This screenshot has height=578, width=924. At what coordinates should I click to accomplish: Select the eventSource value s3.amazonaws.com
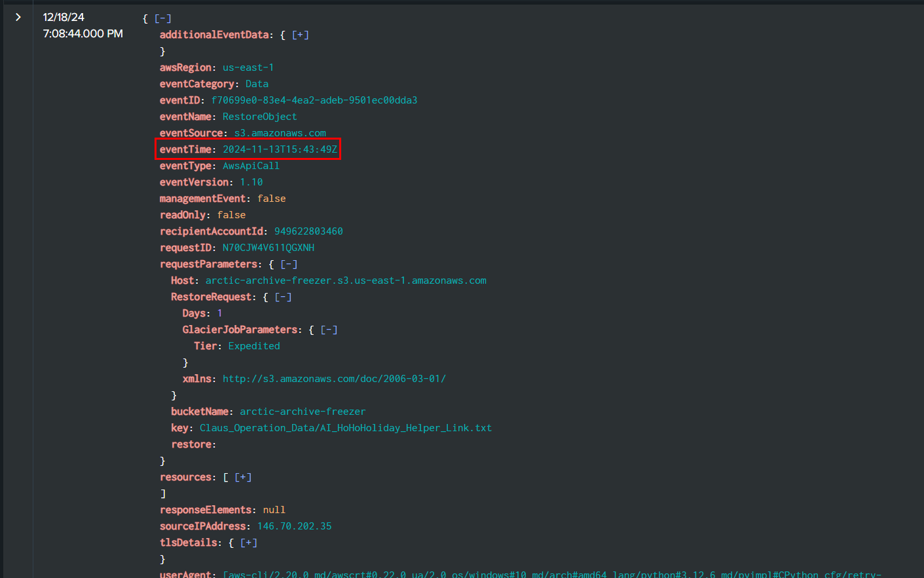[x=280, y=133]
